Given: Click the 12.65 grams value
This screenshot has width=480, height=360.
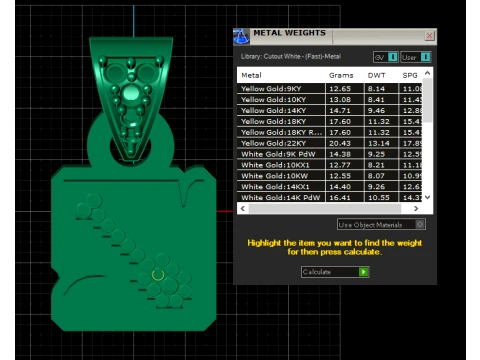Looking at the screenshot, I should (340, 89).
